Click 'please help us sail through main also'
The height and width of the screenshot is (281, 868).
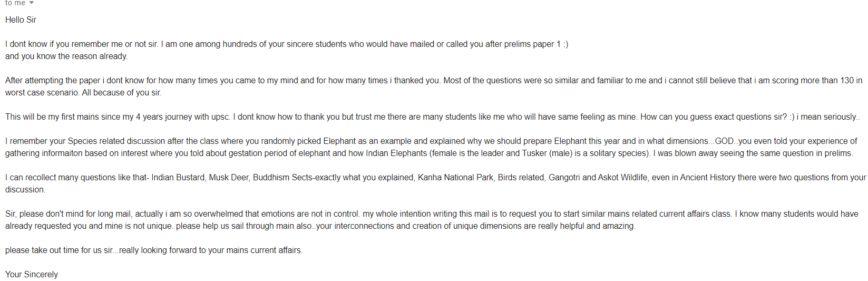click(243, 226)
